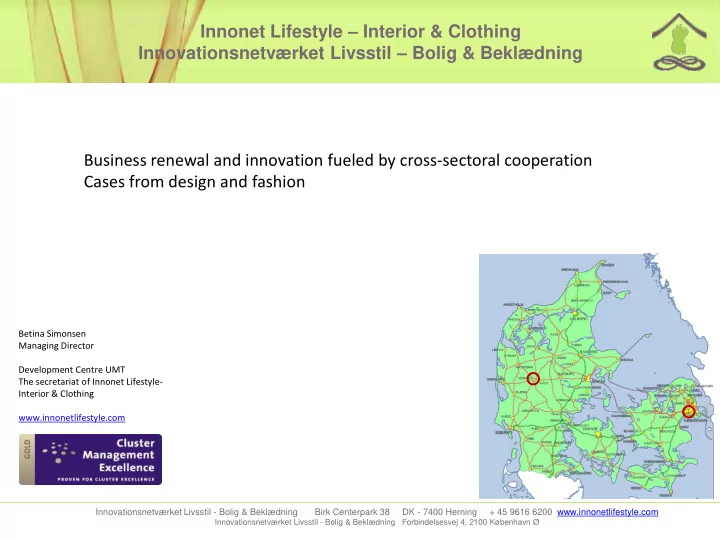Click the footer address 'Birk Centerpark 38'
This screenshot has width=720, height=540.
point(352,512)
